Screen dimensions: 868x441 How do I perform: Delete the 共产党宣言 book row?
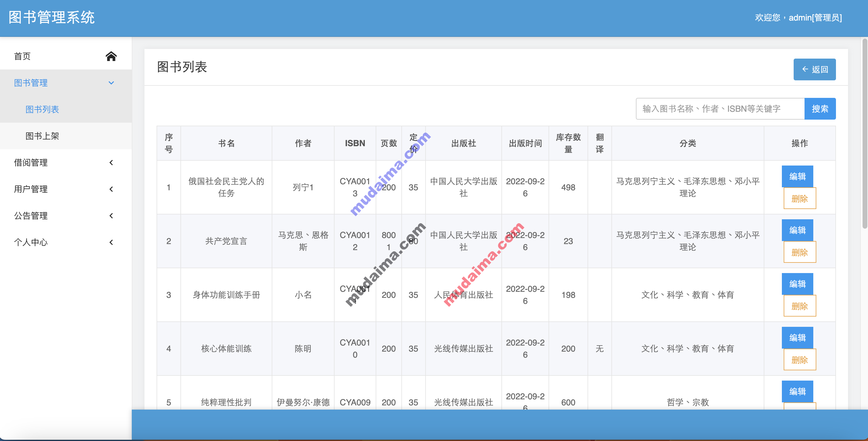pos(800,253)
